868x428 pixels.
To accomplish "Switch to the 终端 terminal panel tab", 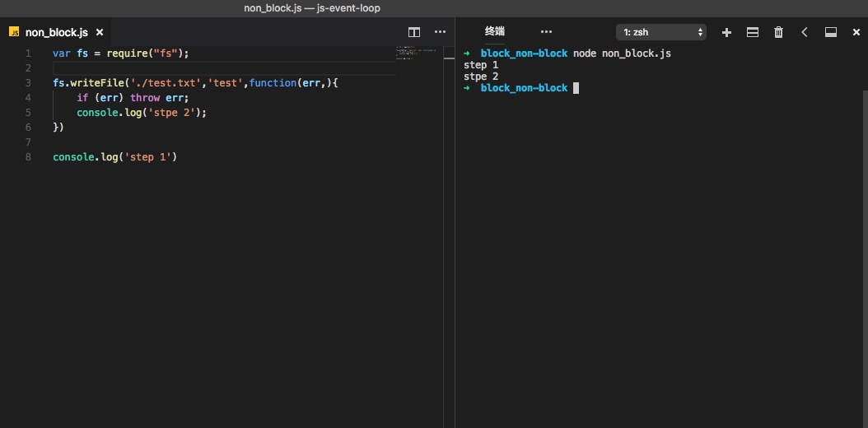I will pyautogui.click(x=494, y=31).
